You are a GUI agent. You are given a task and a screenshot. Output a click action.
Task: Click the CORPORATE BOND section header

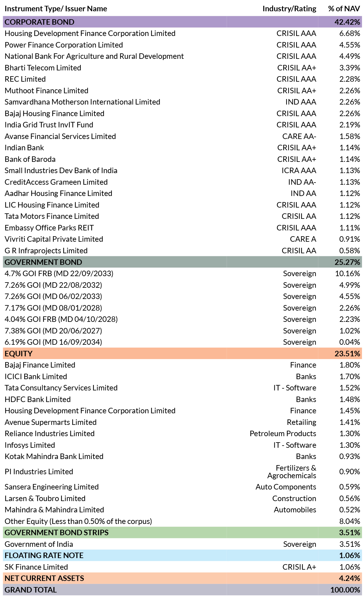tap(40, 22)
